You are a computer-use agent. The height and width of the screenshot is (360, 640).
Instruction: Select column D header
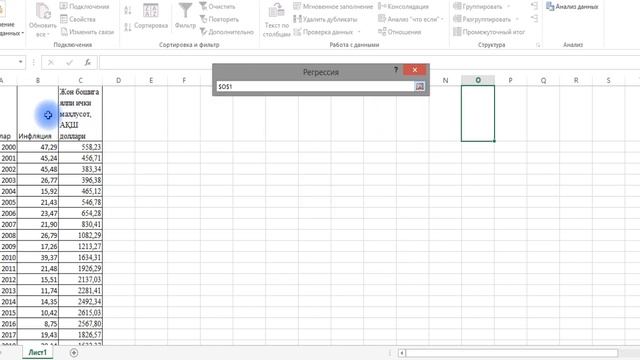(118, 80)
